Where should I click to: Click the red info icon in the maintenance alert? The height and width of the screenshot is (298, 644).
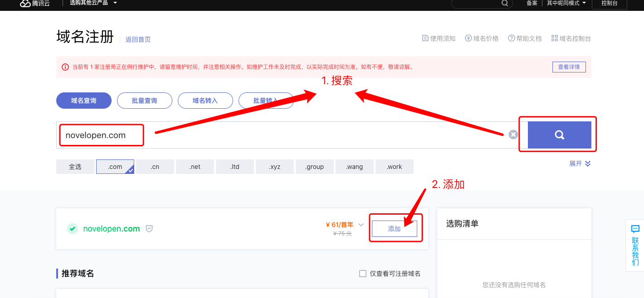click(x=65, y=67)
